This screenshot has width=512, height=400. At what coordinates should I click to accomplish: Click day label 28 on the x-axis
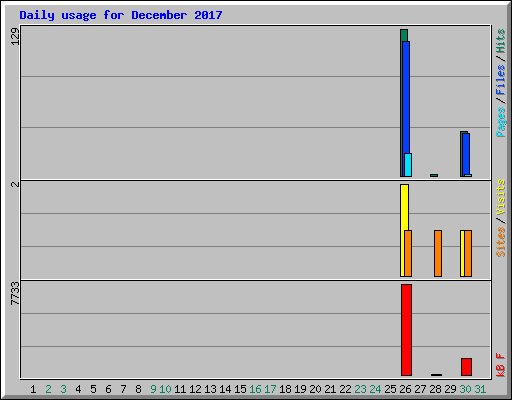[x=435, y=389]
